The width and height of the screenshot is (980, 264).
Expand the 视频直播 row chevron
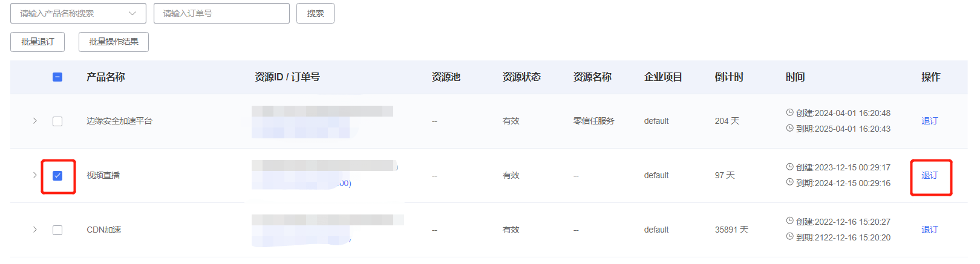(35, 175)
